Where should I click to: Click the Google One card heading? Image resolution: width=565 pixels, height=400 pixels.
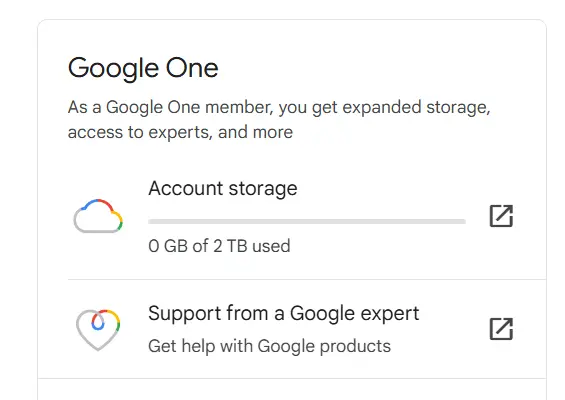point(143,68)
